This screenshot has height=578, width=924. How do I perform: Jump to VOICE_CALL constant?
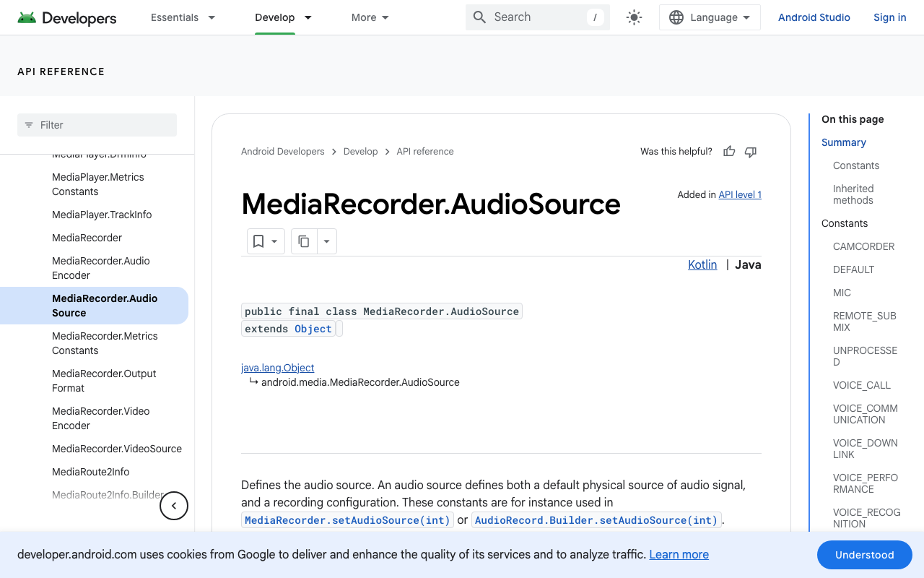coord(862,385)
